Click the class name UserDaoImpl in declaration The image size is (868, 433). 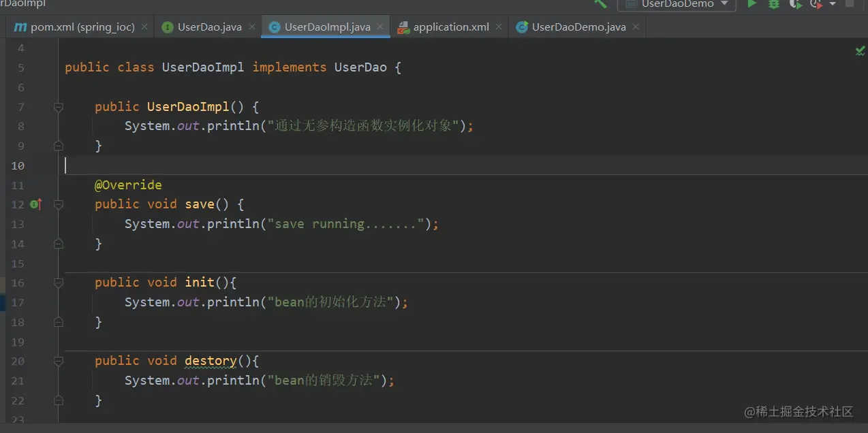[x=203, y=67]
